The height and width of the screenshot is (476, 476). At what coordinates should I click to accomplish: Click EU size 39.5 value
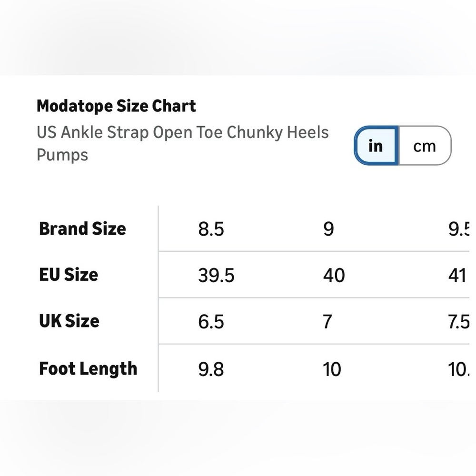click(x=216, y=275)
